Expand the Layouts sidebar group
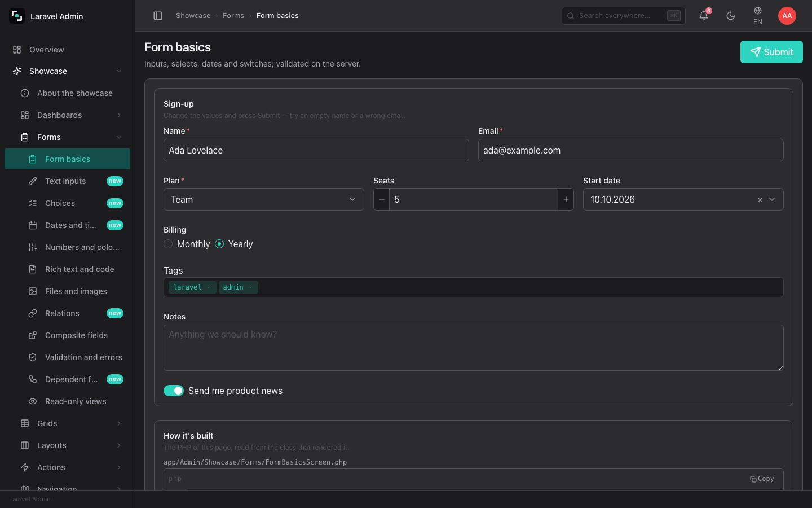812x508 pixels. [68, 445]
